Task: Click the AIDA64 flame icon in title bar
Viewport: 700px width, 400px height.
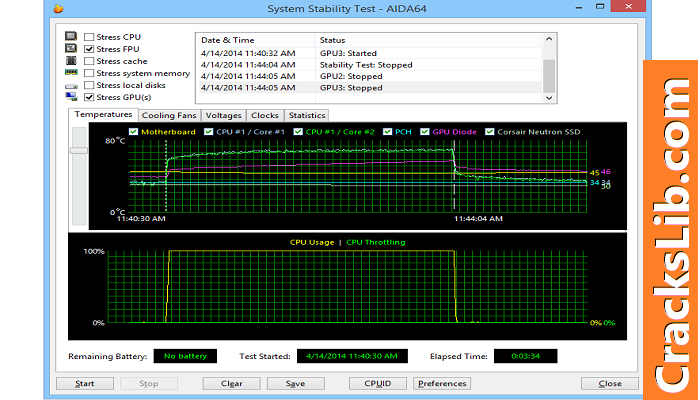Action: [x=58, y=8]
